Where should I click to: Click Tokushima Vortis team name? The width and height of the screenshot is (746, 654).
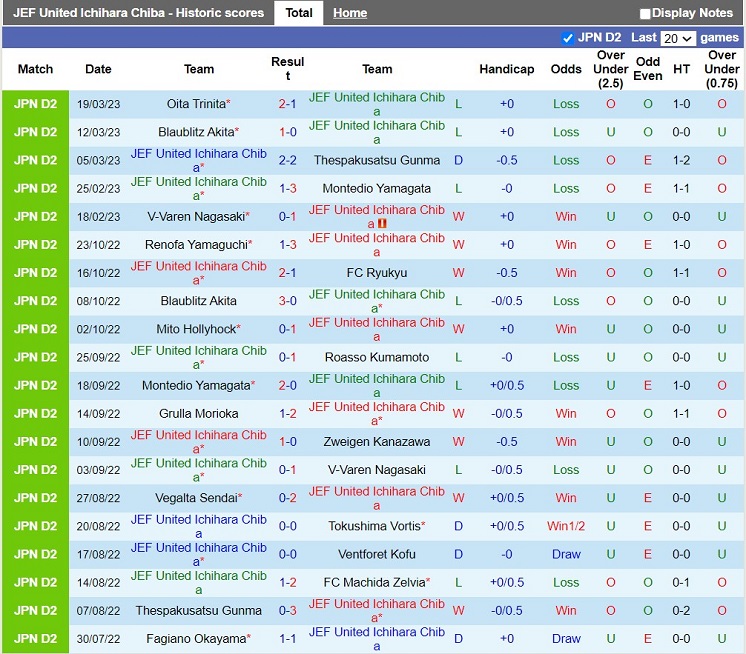coord(374,526)
